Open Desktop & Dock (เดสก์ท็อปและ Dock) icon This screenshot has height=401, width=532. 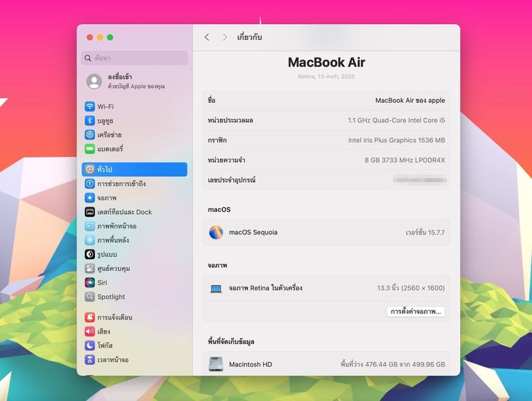(89, 212)
